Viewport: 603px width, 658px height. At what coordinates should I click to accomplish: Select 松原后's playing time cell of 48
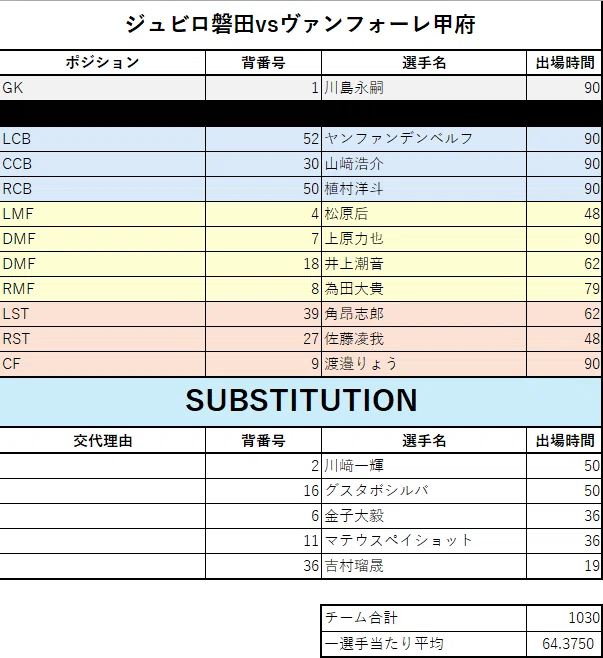pos(564,214)
